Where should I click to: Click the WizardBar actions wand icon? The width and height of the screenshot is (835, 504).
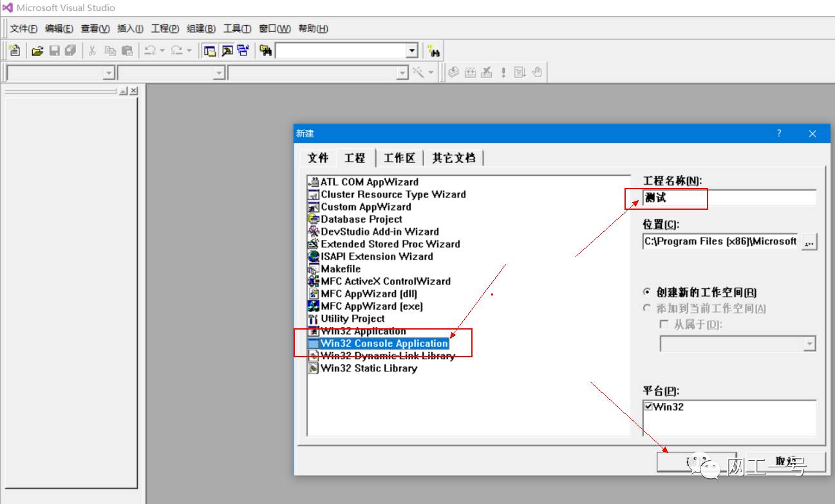pos(418,72)
